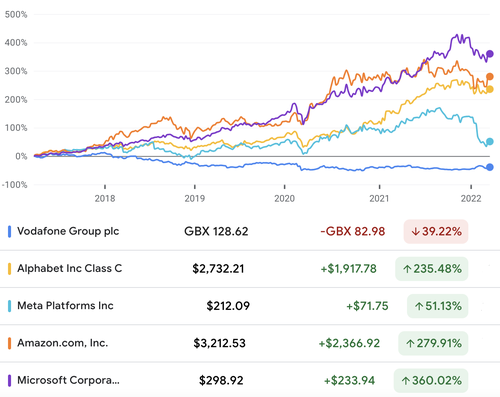Viewport: 500px width, 397px height.
Task: Click the 2019 x-axis label
Action: 195,199
